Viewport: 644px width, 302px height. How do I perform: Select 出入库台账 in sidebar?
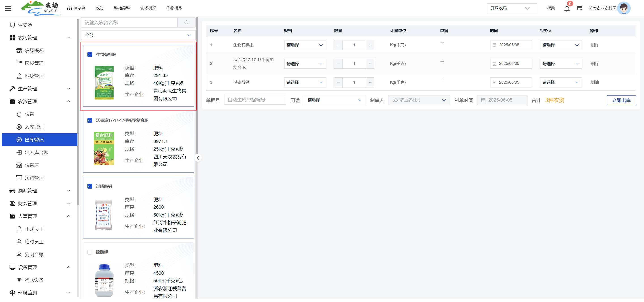pos(36,152)
